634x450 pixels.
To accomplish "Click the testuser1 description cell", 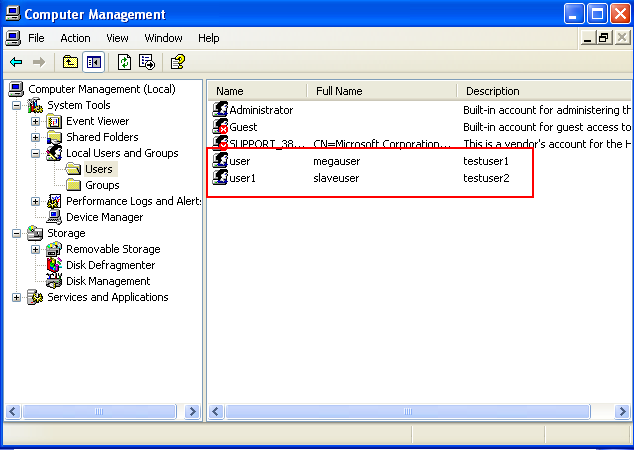I will [x=486, y=161].
